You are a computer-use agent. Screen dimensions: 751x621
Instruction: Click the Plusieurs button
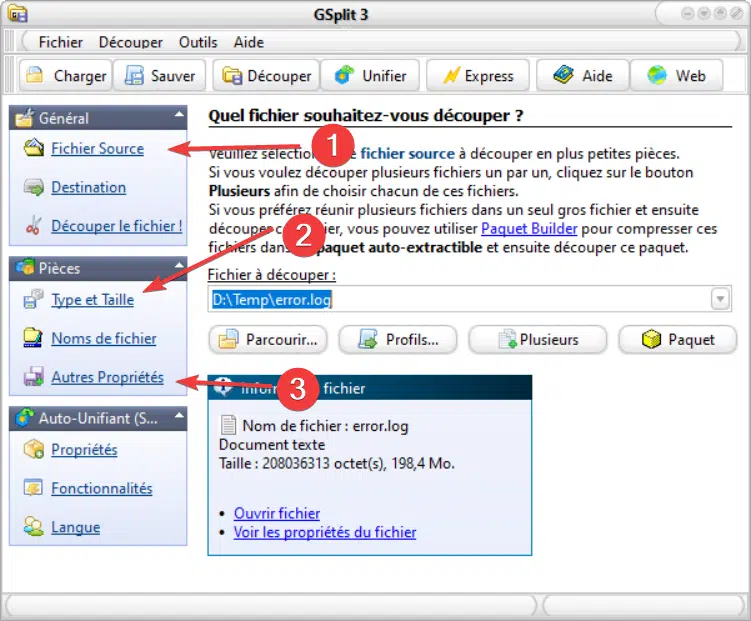tap(538, 339)
